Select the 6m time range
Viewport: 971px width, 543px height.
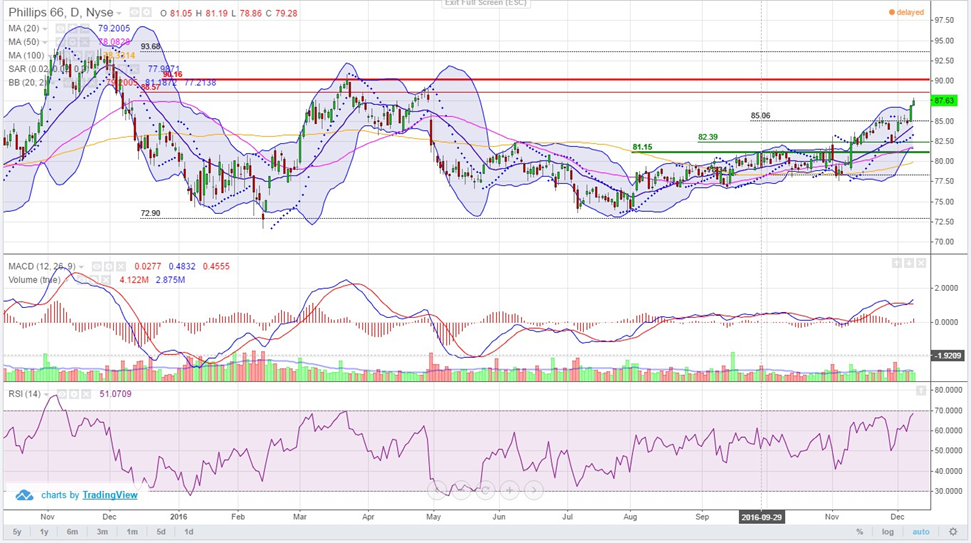(x=72, y=532)
